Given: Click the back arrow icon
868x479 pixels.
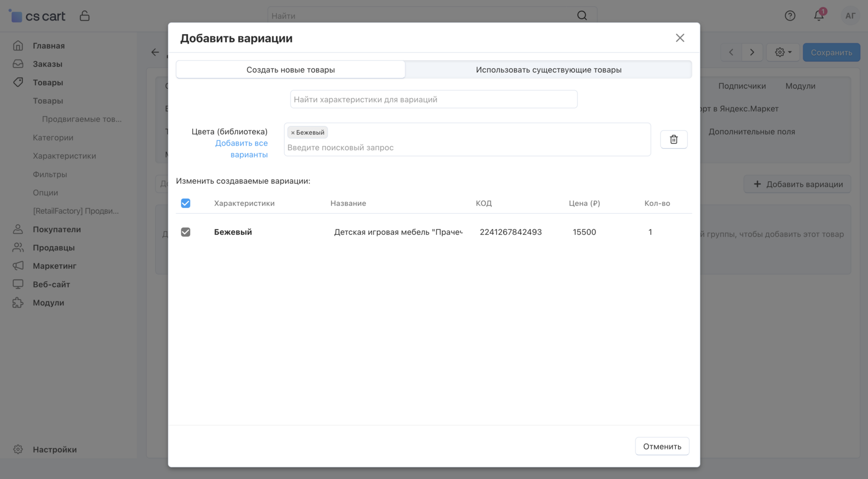Looking at the screenshot, I should (x=155, y=52).
